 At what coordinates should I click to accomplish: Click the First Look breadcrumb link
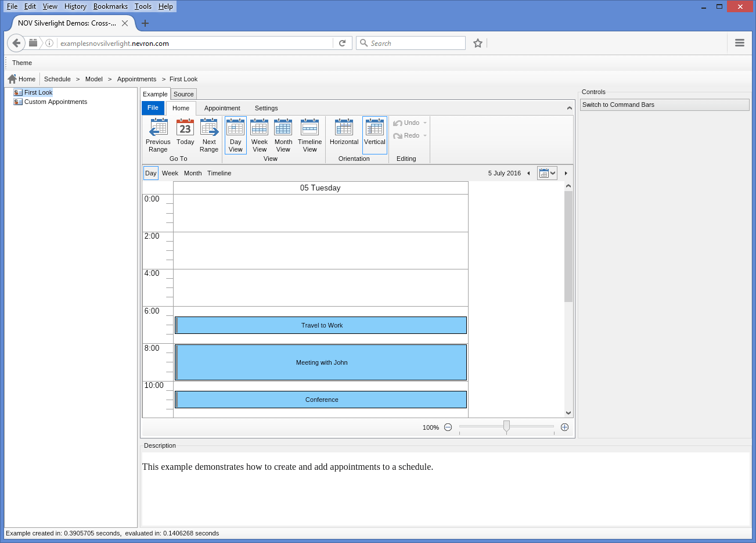click(183, 79)
